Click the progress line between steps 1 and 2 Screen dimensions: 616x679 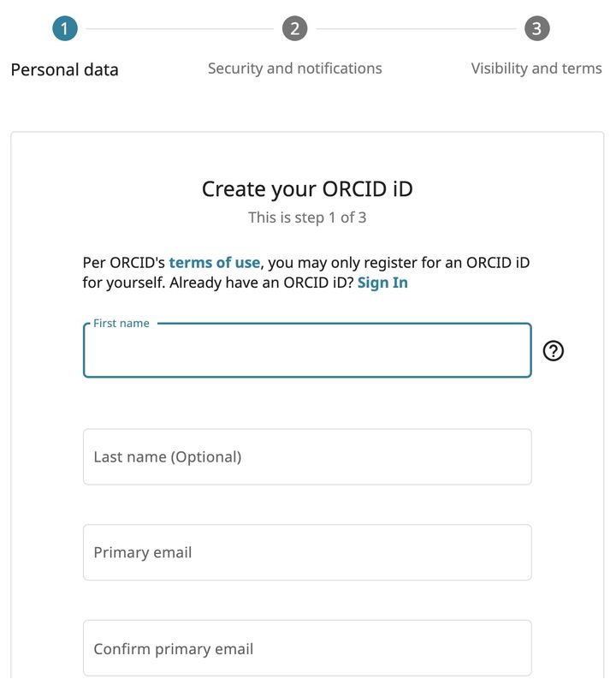(x=180, y=29)
